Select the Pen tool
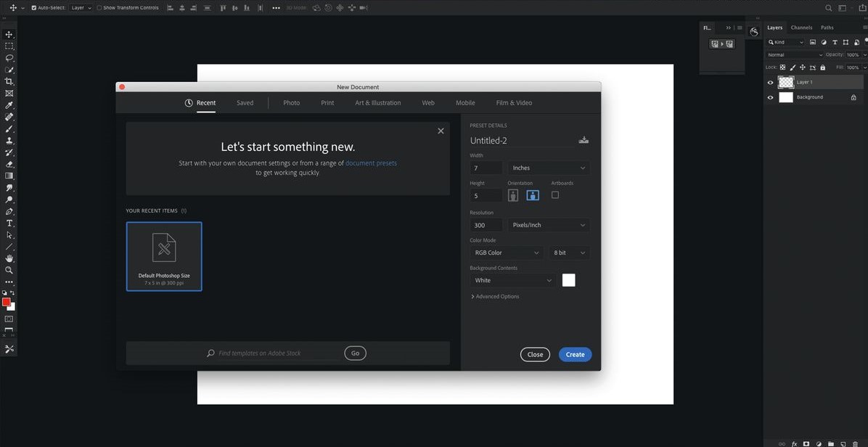The height and width of the screenshot is (447, 868). click(9, 211)
